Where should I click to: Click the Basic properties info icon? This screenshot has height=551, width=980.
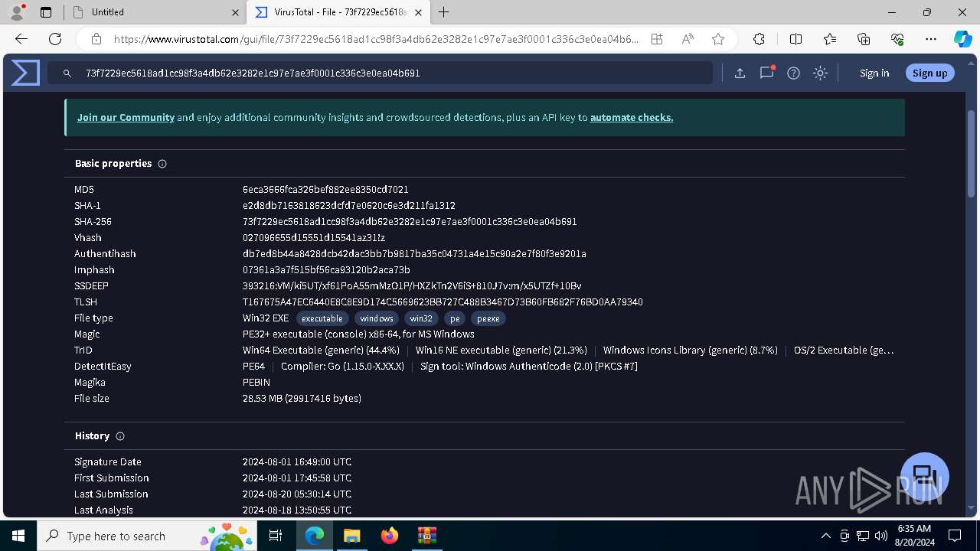point(162,164)
